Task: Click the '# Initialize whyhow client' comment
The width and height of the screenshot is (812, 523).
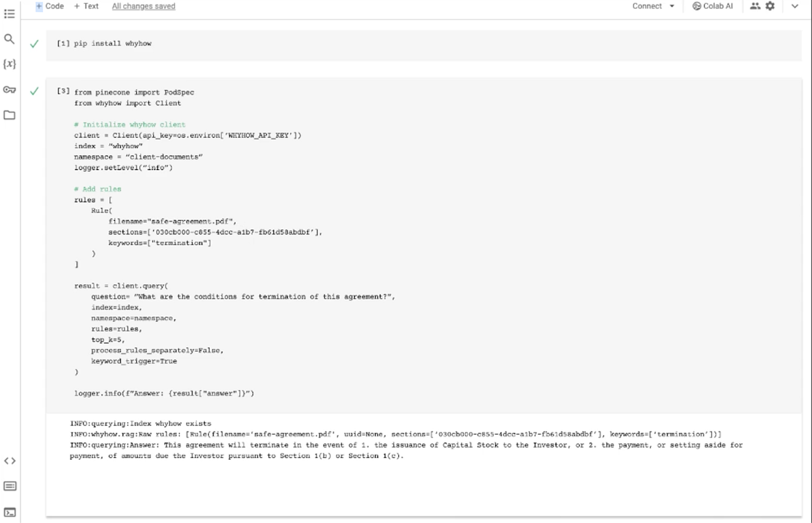Action: (129, 124)
